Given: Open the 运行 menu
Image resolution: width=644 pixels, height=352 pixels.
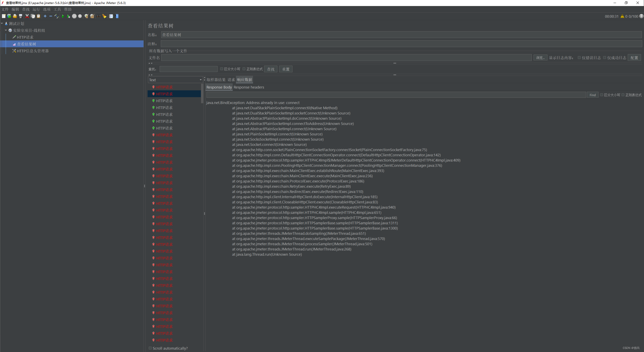Looking at the screenshot, I should 36,9.
